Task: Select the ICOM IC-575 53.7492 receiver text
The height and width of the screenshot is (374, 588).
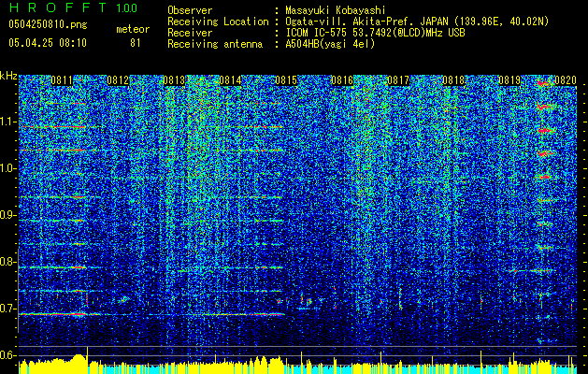Action: tap(375, 33)
